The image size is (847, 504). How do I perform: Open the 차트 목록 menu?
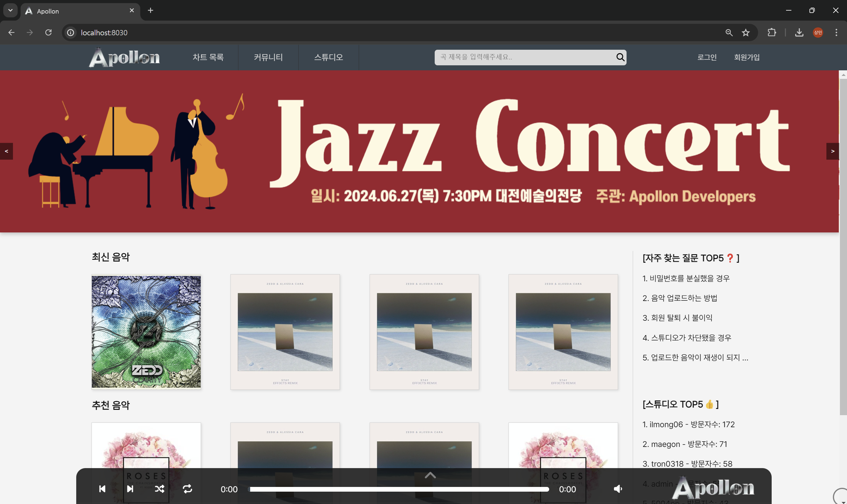point(208,57)
